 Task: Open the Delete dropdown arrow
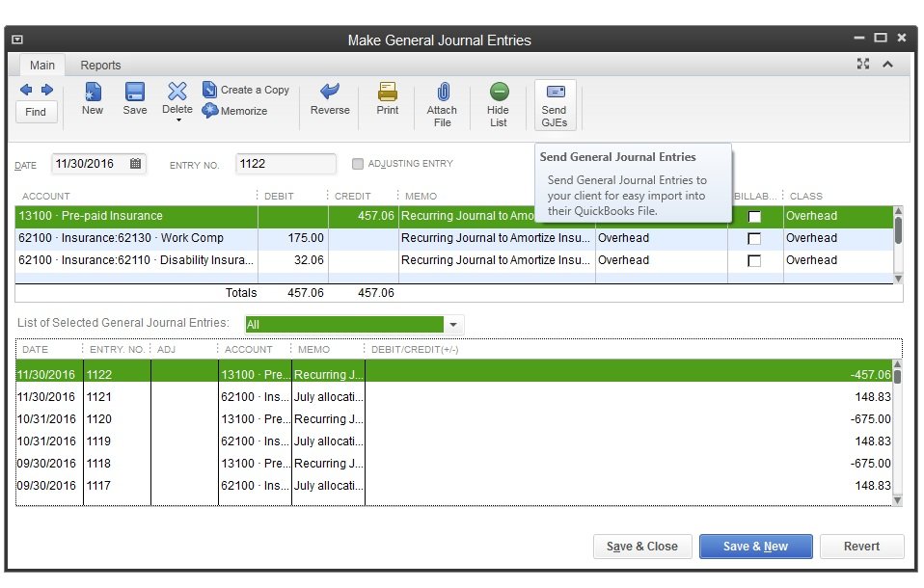177,120
